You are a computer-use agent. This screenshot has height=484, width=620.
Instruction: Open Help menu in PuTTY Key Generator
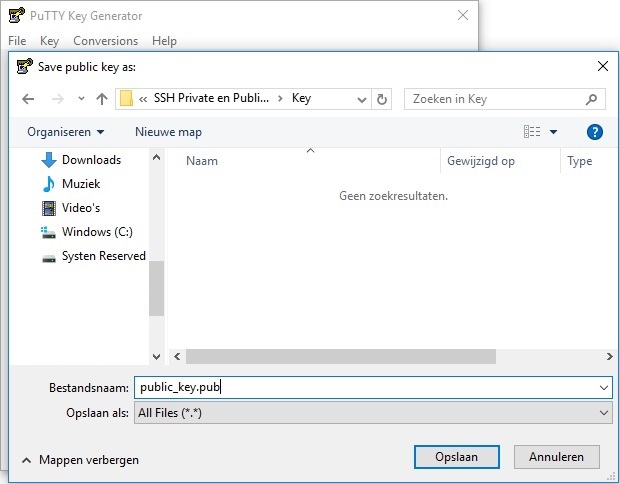coord(164,41)
